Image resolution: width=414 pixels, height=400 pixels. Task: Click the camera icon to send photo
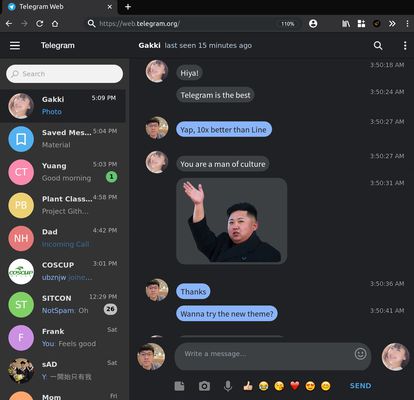pyautogui.click(x=204, y=386)
